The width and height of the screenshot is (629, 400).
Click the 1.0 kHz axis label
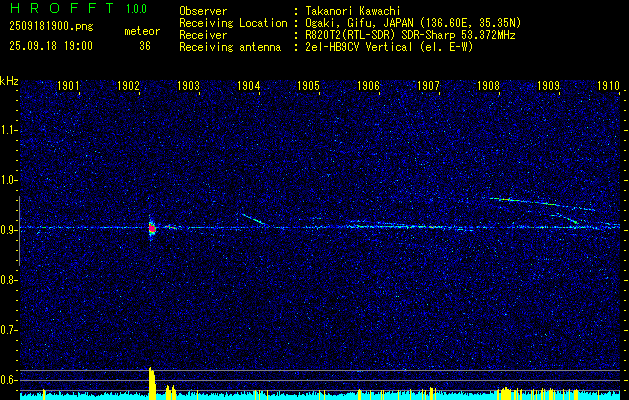(7, 181)
